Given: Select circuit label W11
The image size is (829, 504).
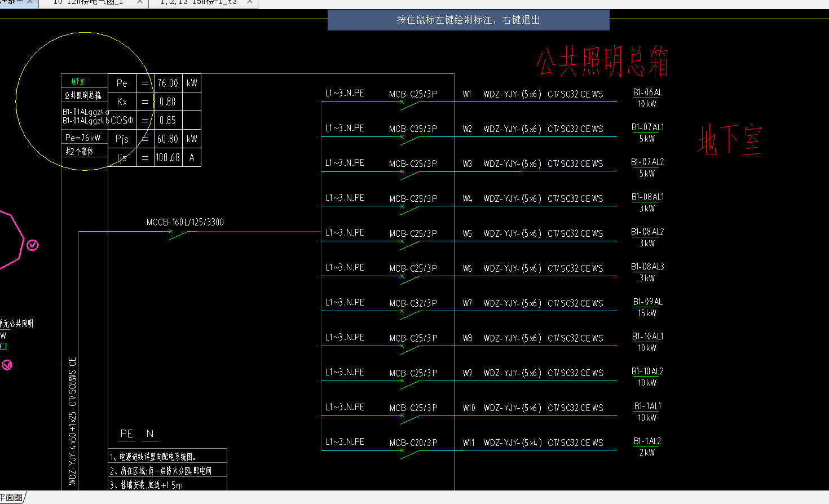Looking at the screenshot, I should 469,443.
